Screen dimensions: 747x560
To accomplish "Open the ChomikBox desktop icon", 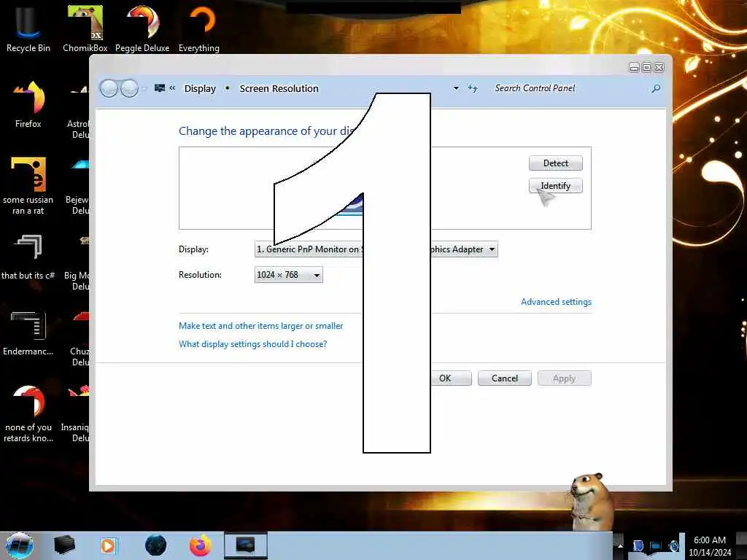I will 85,28.
